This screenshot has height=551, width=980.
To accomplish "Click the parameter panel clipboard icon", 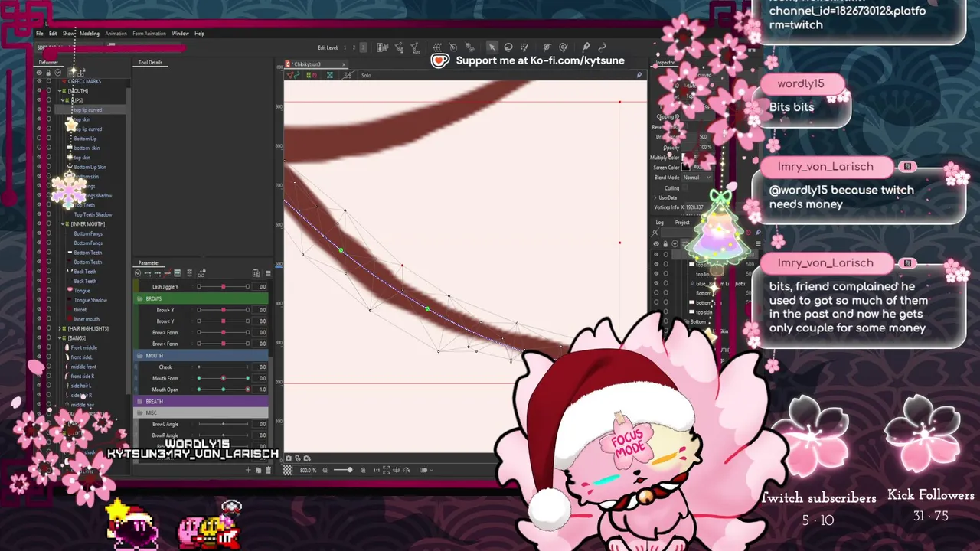I will (256, 273).
